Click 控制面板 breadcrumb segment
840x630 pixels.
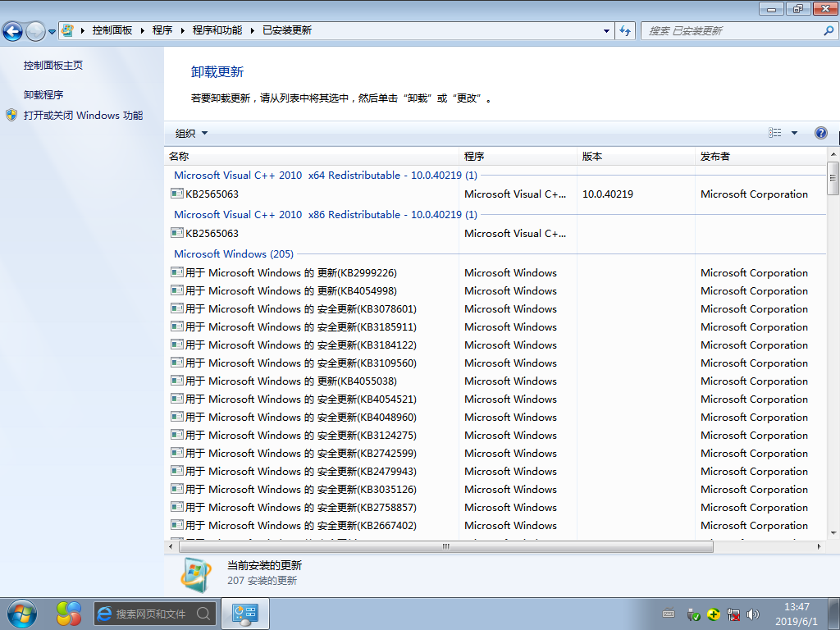[x=112, y=30]
